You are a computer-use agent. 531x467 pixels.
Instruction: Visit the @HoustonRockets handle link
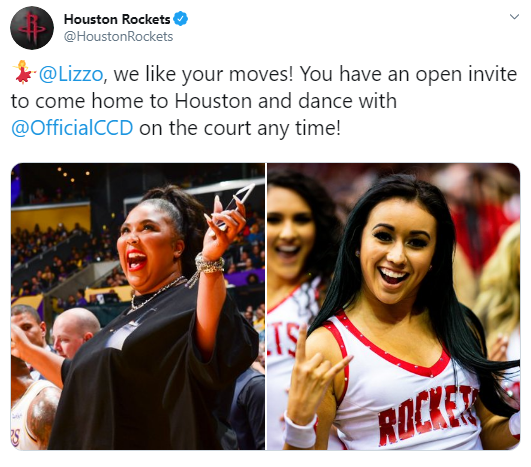pyautogui.click(x=119, y=37)
